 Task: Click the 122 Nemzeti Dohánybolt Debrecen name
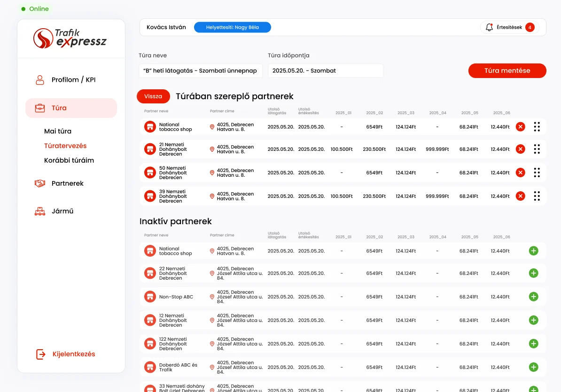click(173, 344)
